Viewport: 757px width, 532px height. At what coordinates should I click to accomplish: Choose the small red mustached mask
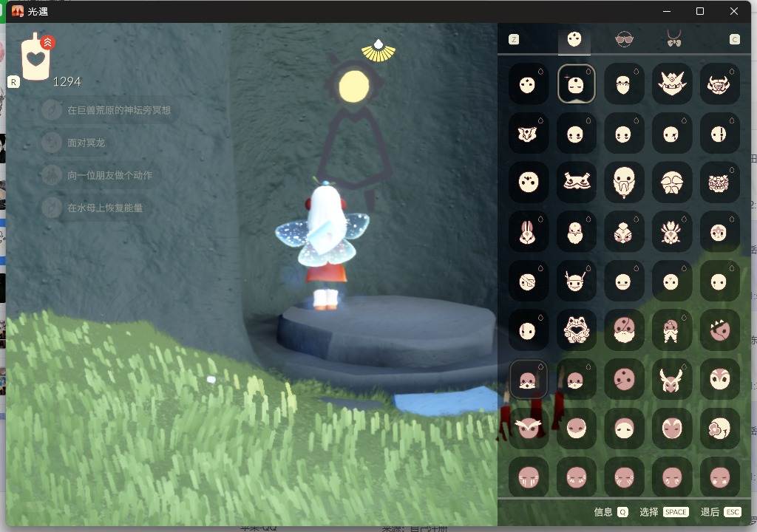tap(671, 330)
